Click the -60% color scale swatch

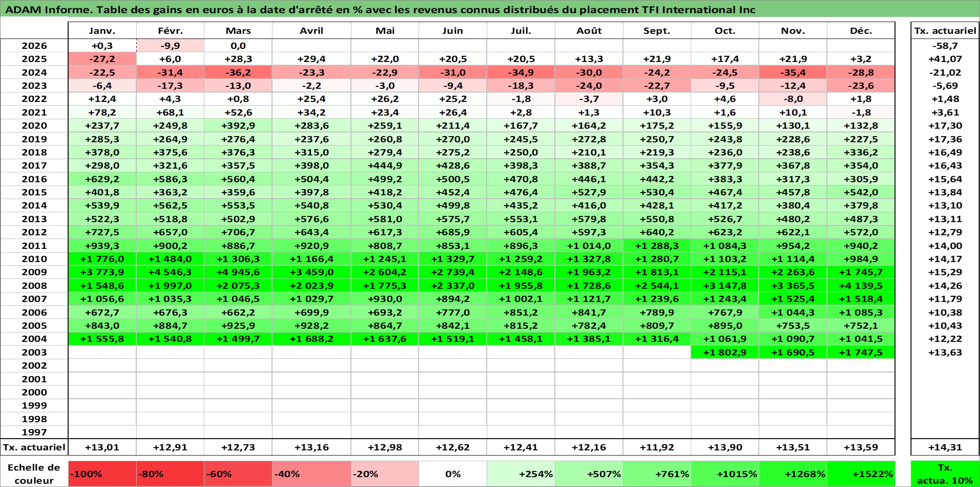[x=238, y=474]
